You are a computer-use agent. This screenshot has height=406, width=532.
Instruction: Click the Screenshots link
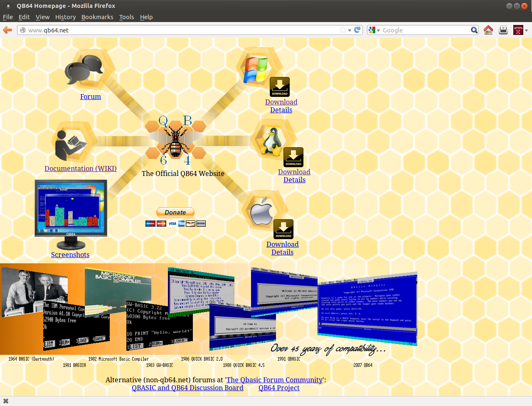click(x=70, y=255)
